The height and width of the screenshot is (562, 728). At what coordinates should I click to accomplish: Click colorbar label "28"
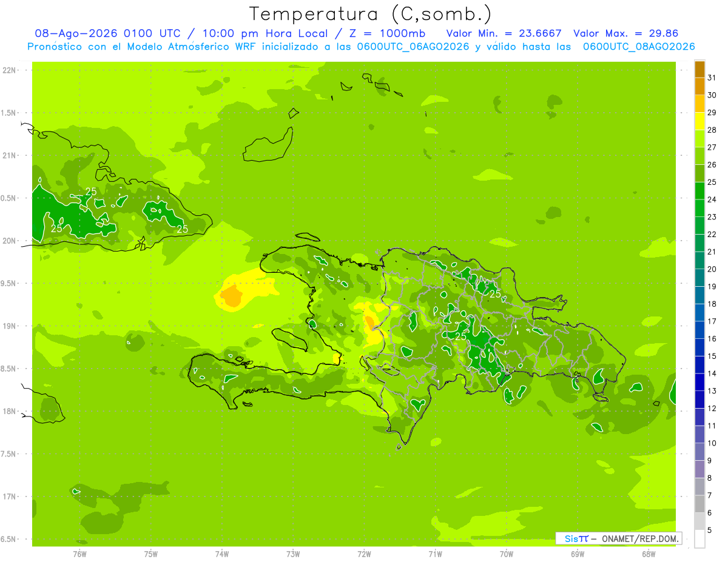pyautogui.click(x=712, y=130)
